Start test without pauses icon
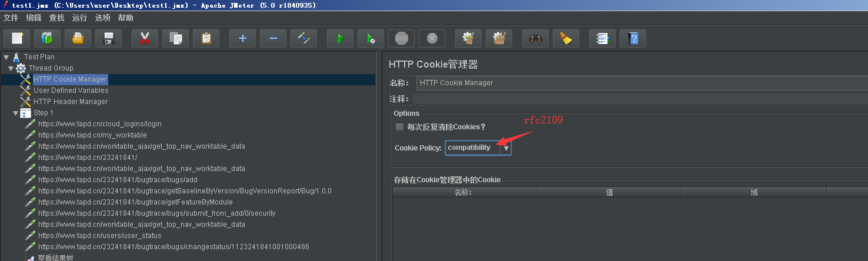 [x=370, y=39]
